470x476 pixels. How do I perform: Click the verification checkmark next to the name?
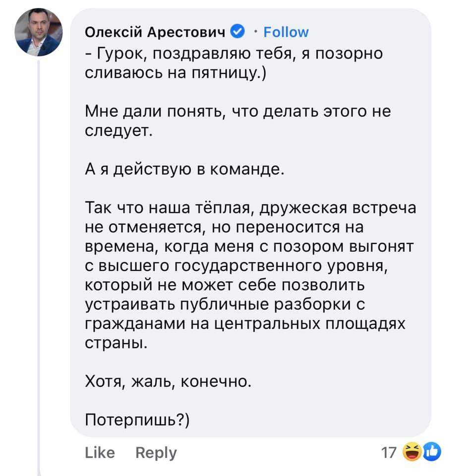pos(236,31)
